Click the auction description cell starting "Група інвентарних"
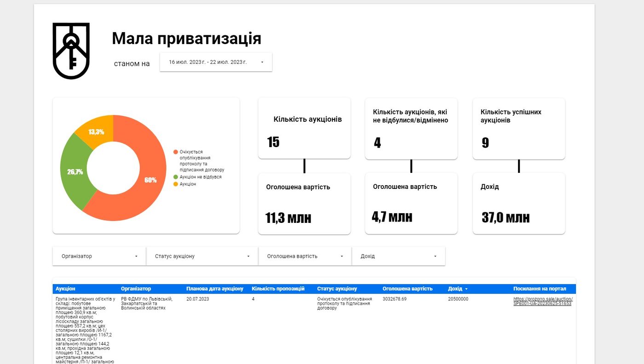644x364 pixels. (86, 330)
